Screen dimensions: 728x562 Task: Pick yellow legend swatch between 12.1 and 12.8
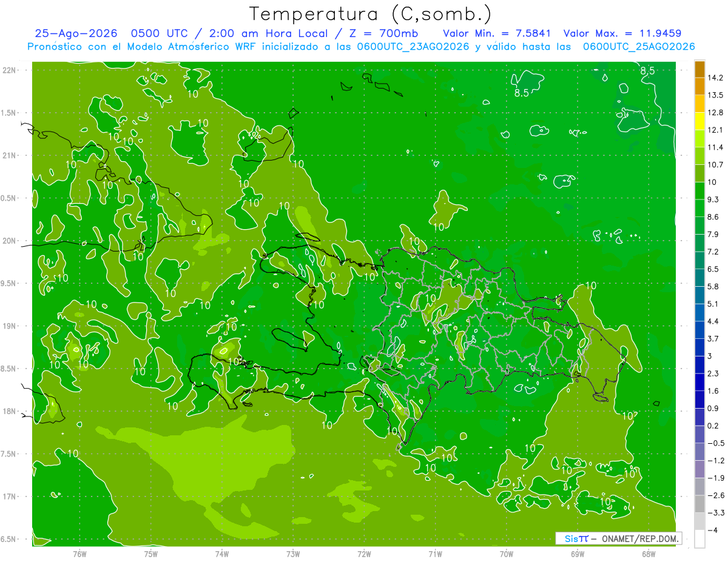click(699, 121)
